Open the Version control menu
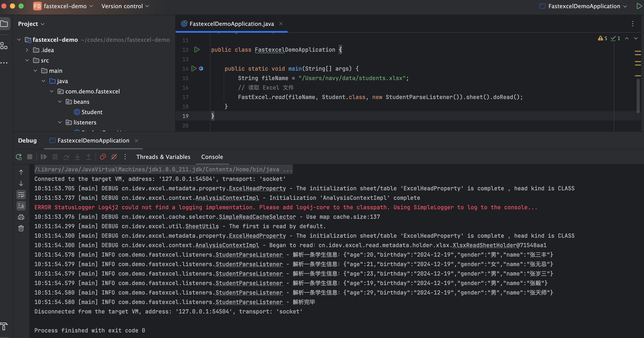Screen dimensions: 644x338 coord(125,6)
